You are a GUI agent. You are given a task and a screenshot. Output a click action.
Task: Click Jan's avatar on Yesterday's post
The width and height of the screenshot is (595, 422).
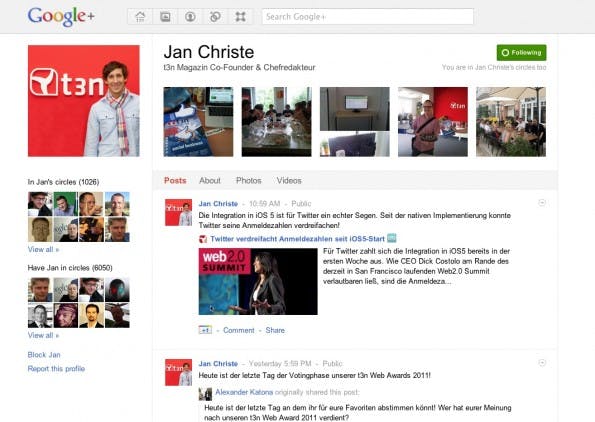click(178, 372)
